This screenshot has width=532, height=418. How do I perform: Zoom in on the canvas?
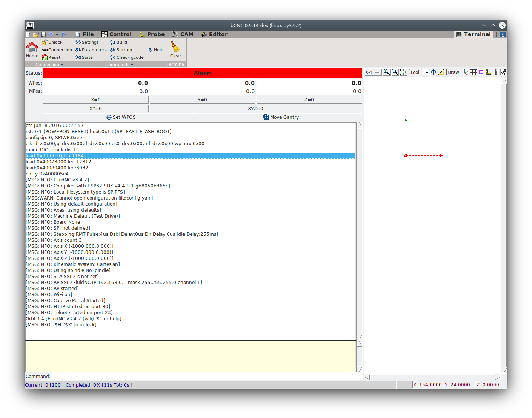coord(387,72)
